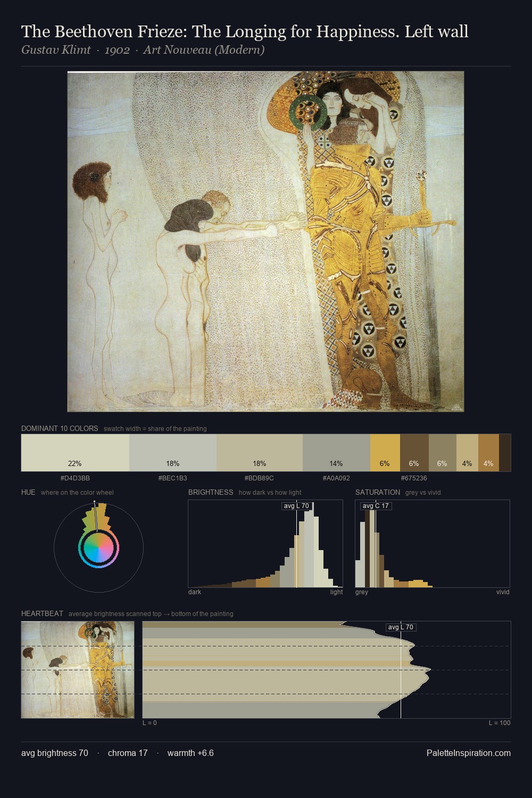The width and height of the screenshot is (532, 798).
Task: Click the avg L 70 marker in Heartbeat
Action: coord(401,627)
